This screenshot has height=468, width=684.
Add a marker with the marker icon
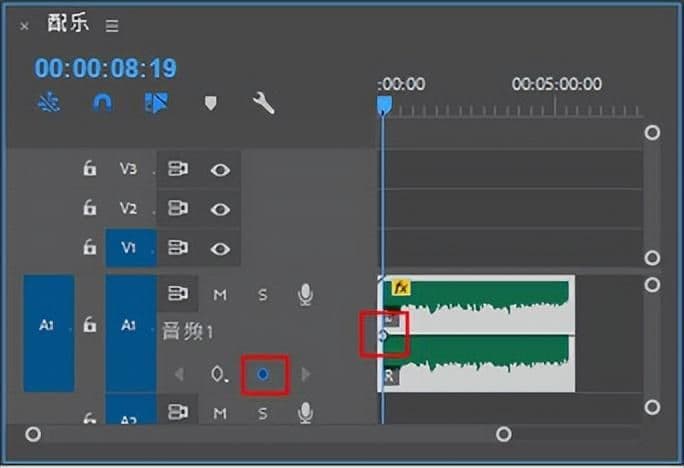pyautogui.click(x=210, y=103)
